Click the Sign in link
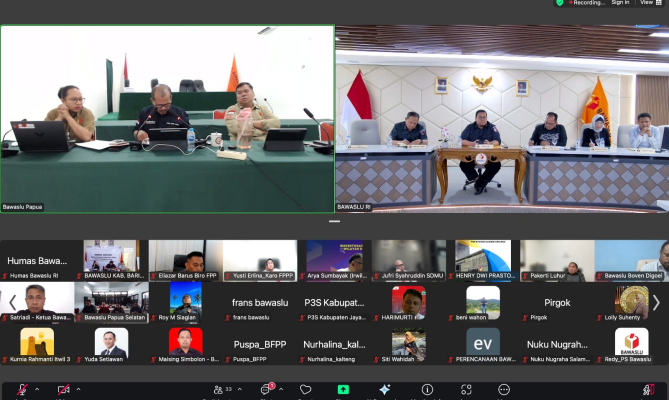669x400 pixels. 620,3
